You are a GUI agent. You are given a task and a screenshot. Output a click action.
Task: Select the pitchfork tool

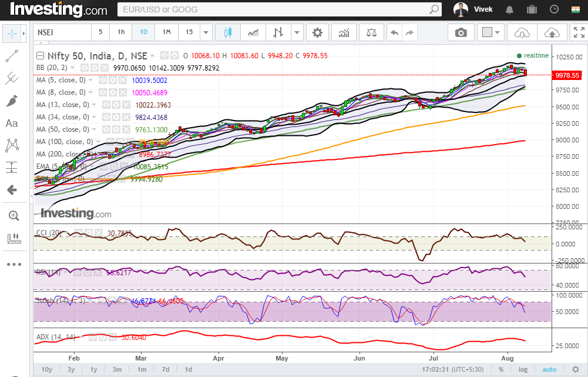point(12,78)
